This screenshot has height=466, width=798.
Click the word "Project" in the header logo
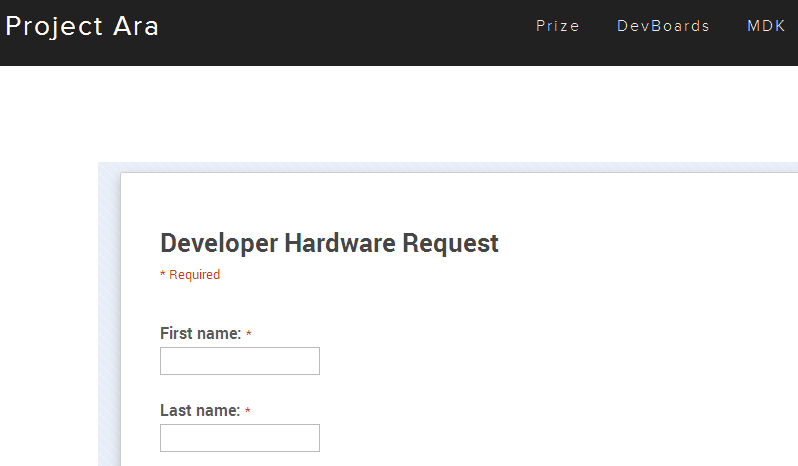pyautogui.click(x=54, y=26)
